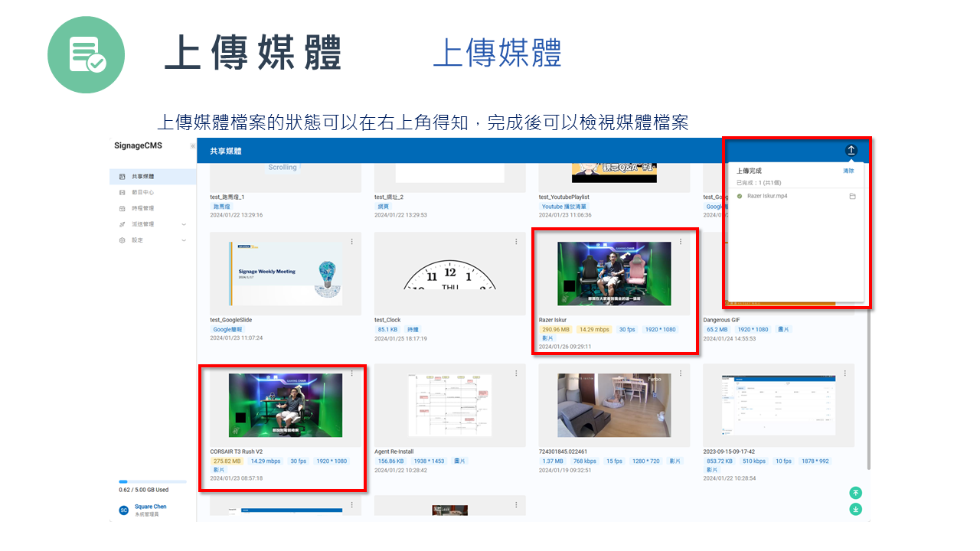The height and width of the screenshot is (551, 980).
Task: Click the 清除 clear link in upload panel
Action: click(x=848, y=171)
